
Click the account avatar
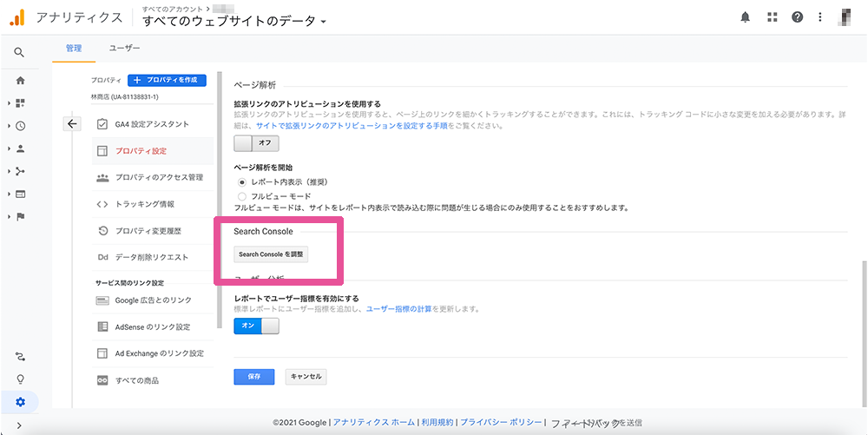click(x=845, y=17)
